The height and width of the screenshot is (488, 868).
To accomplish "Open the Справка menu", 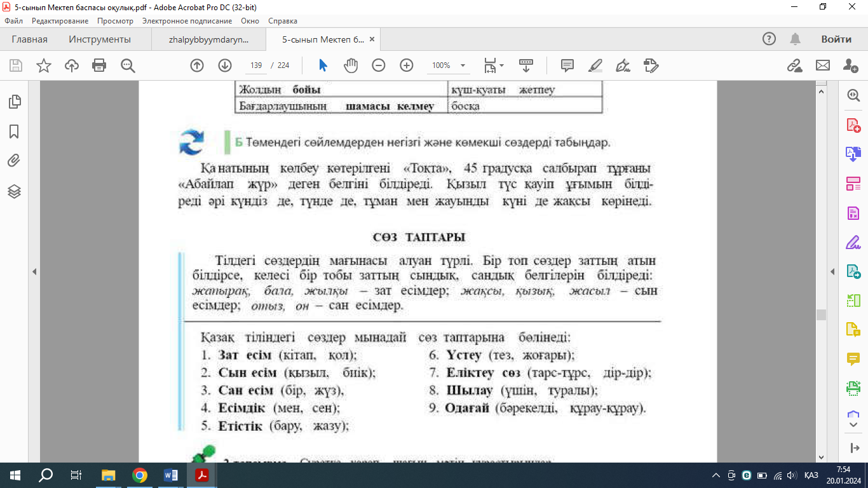I will (283, 21).
